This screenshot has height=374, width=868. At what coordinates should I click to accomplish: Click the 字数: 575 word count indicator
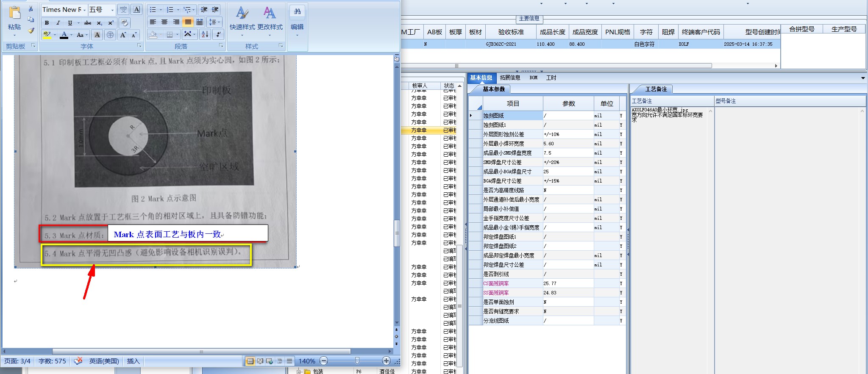[x=52, y=361]
